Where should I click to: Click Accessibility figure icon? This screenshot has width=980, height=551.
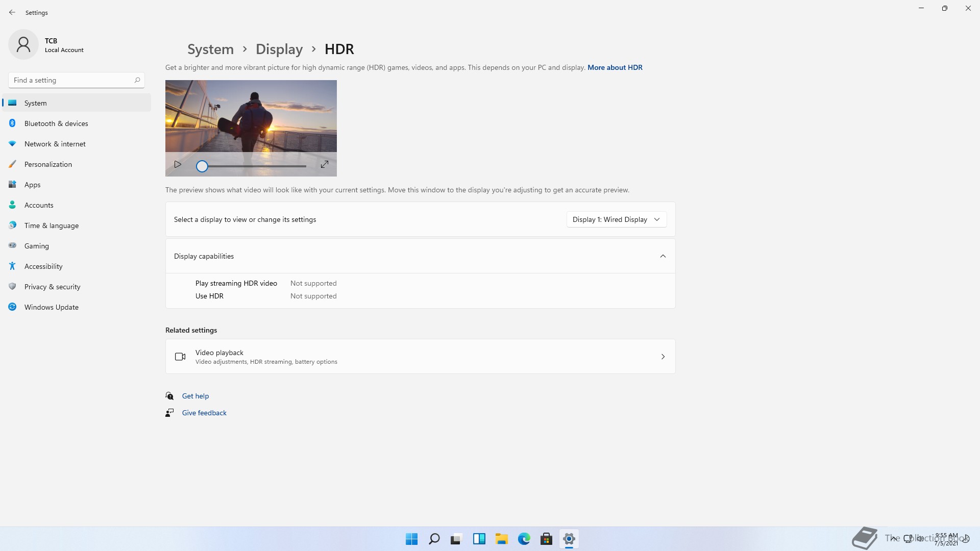(12, 266)
